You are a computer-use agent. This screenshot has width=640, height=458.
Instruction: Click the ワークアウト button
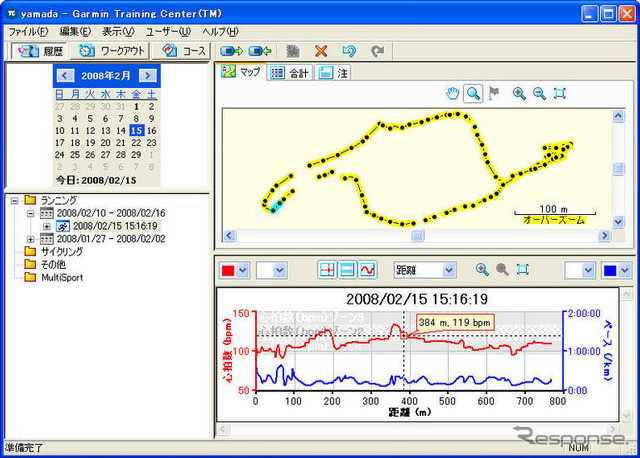(x=111, y=51)
